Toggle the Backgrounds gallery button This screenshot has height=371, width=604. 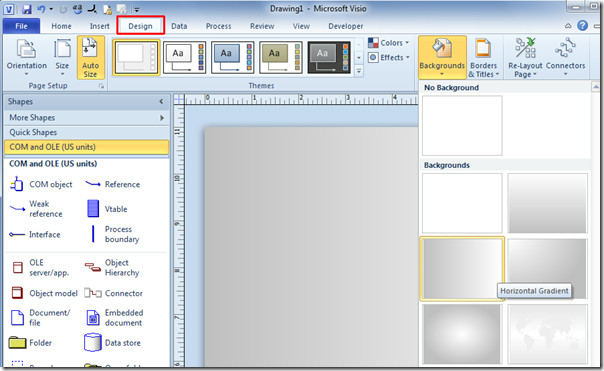click(x=442, y=57)
